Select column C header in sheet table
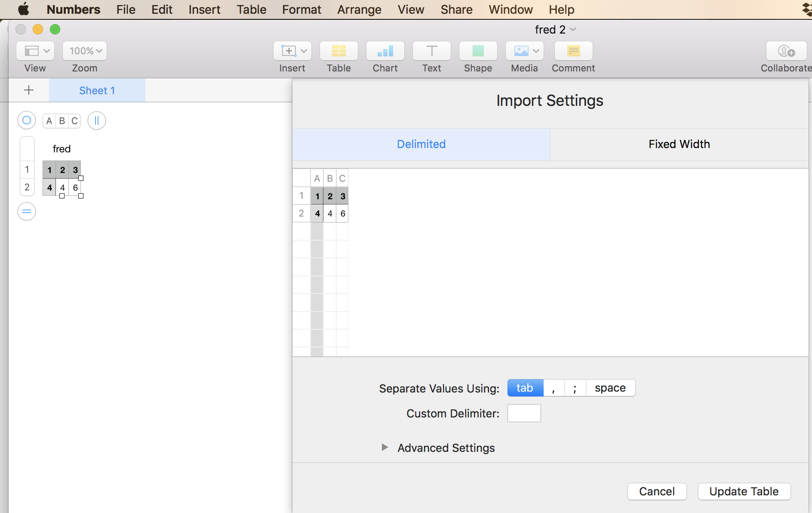The height and width of the screenshot is (513, 812). pyautogui.click(x=75, y=121)
